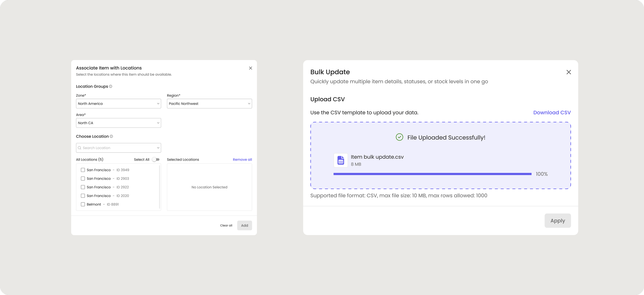Click the Choose Location info icon

(111, 136)
